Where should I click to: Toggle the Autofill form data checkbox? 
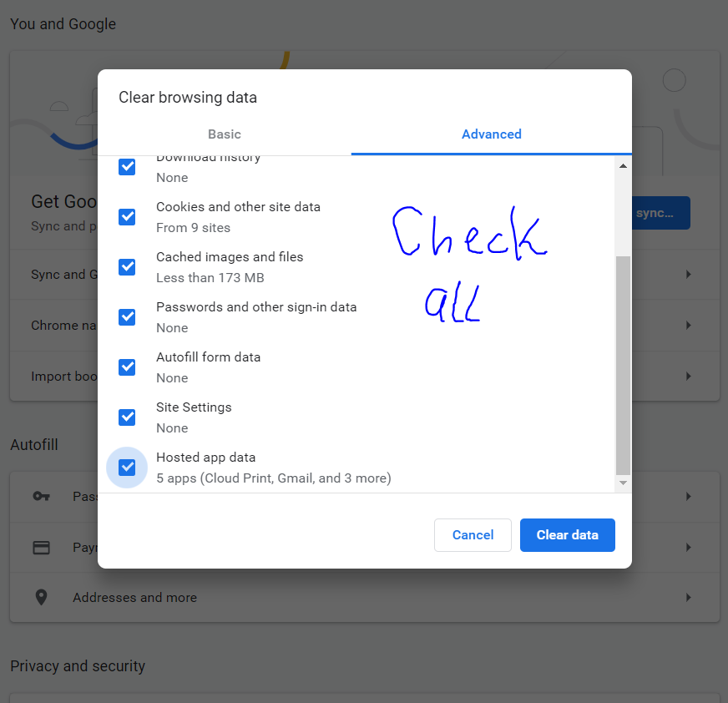point(127,367)
